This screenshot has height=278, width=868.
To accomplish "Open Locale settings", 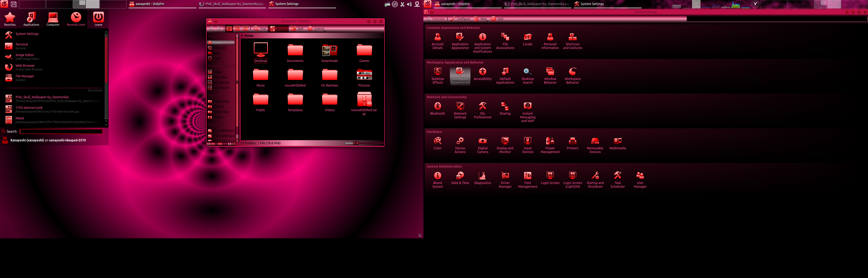I will [527, 39].
